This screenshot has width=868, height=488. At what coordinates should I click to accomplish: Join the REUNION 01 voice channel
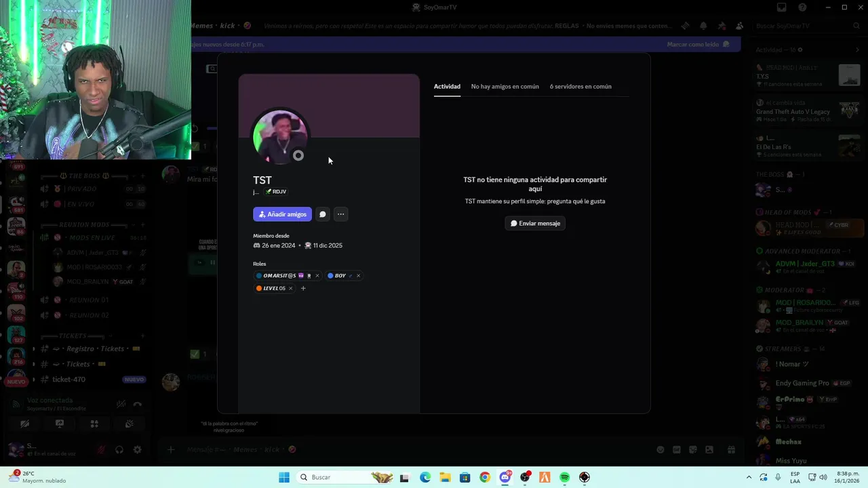(x=92, y=300)
